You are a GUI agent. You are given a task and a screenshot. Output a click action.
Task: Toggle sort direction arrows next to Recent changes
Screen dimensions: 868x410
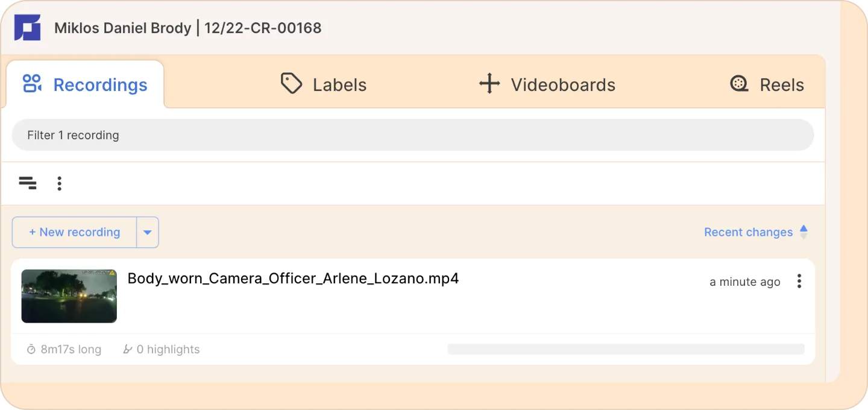pos(803,232)
